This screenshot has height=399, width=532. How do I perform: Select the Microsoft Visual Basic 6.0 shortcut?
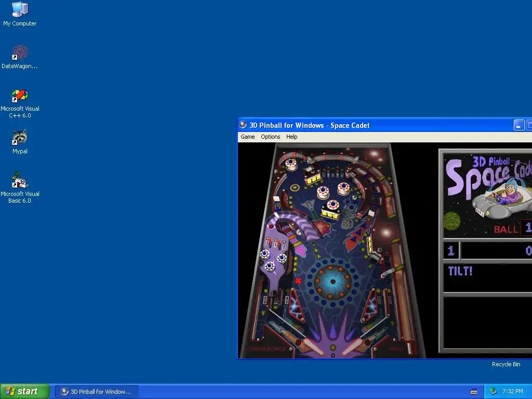20,188
